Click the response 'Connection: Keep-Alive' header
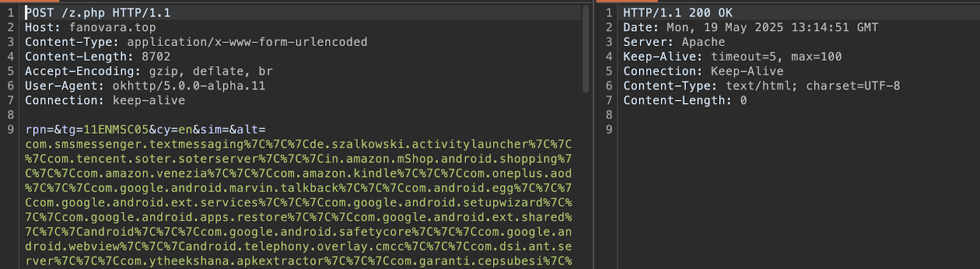The height and width of the screenshot is (269, 980). (x=704, y=72)
